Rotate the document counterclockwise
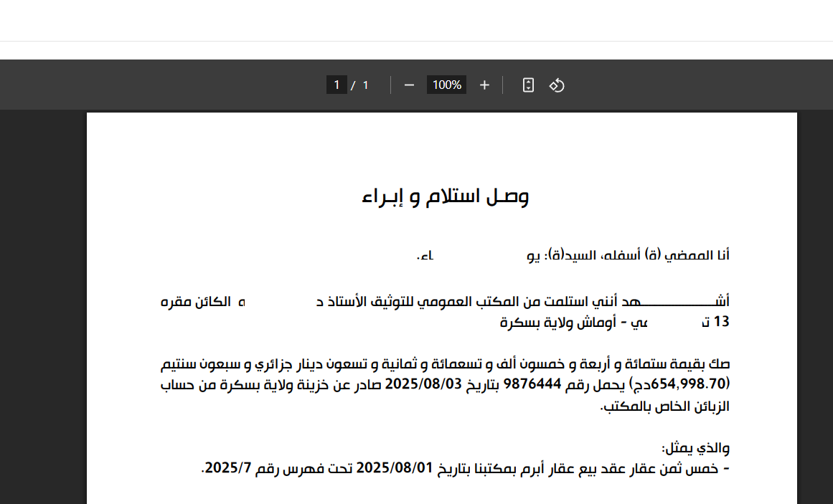Screen dimensions: 833x504 coord(557,85)
